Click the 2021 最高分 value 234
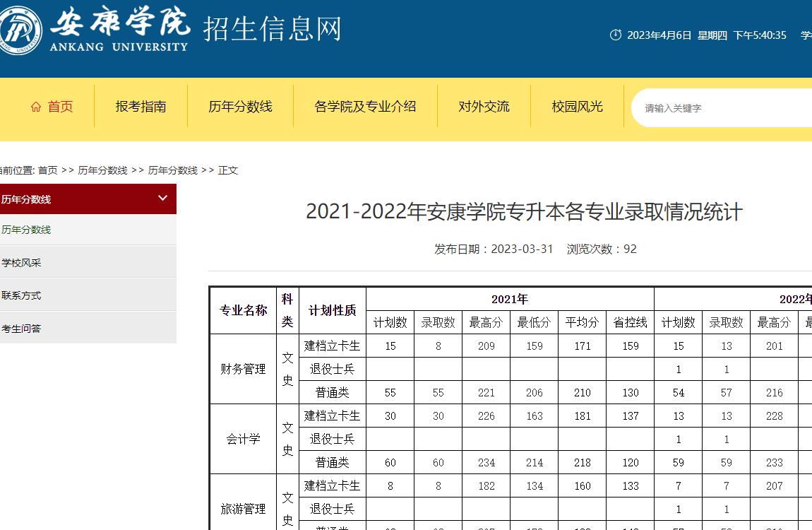The image size is (812, 530). tap(486, 463)
